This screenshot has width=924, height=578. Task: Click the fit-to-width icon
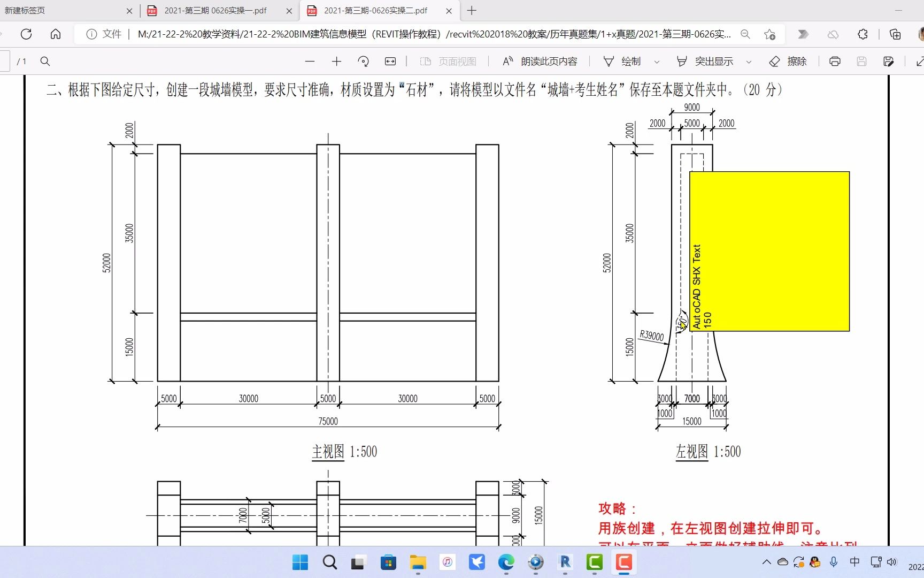coord(390,61)
